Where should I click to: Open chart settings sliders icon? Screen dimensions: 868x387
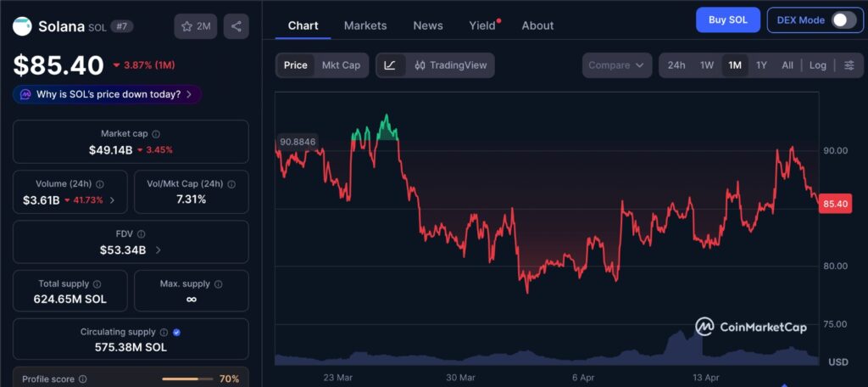click(x=849, y=65)
